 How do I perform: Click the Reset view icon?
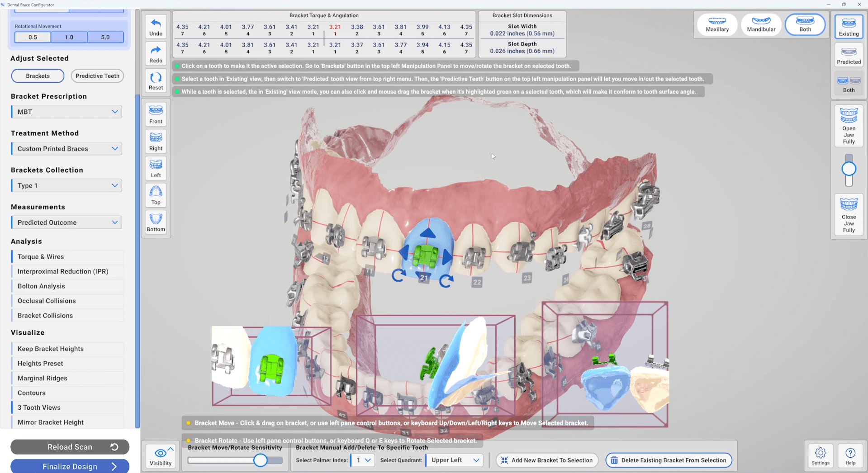pos(155,80)
